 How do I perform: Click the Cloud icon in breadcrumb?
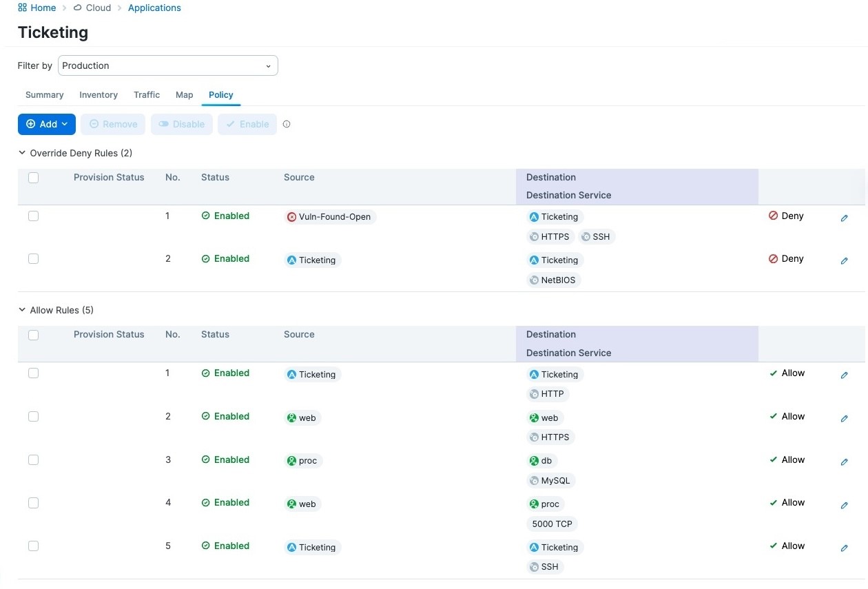click(77, 8)
